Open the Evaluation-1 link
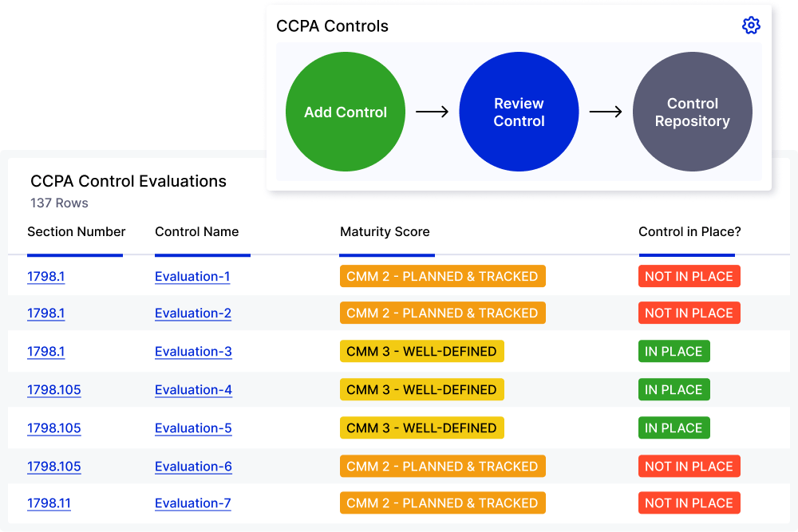 (x=192, y=277)
